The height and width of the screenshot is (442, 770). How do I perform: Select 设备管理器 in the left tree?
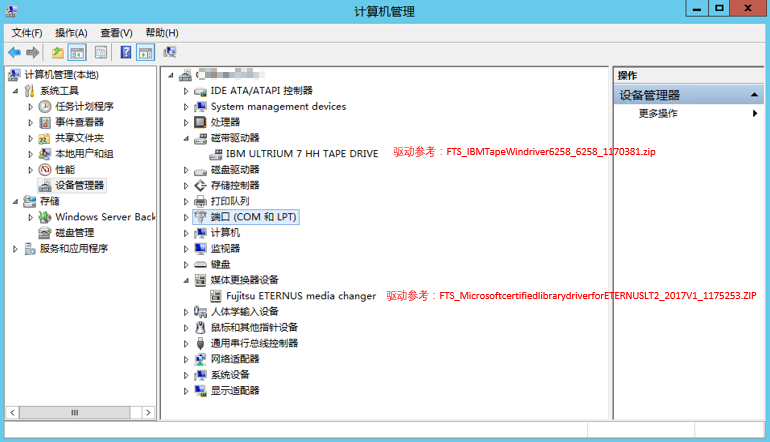79,185
